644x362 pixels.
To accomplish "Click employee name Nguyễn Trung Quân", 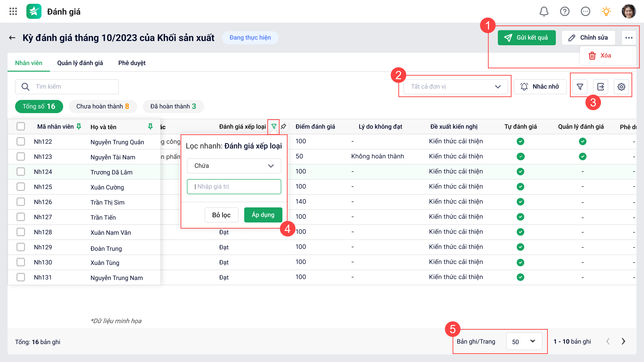I will [117, 142].
